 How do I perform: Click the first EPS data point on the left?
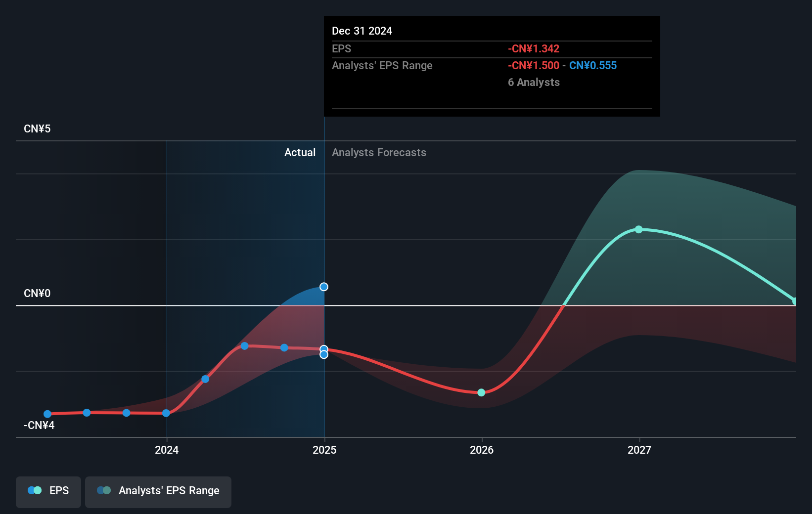(x=47, y=414)
